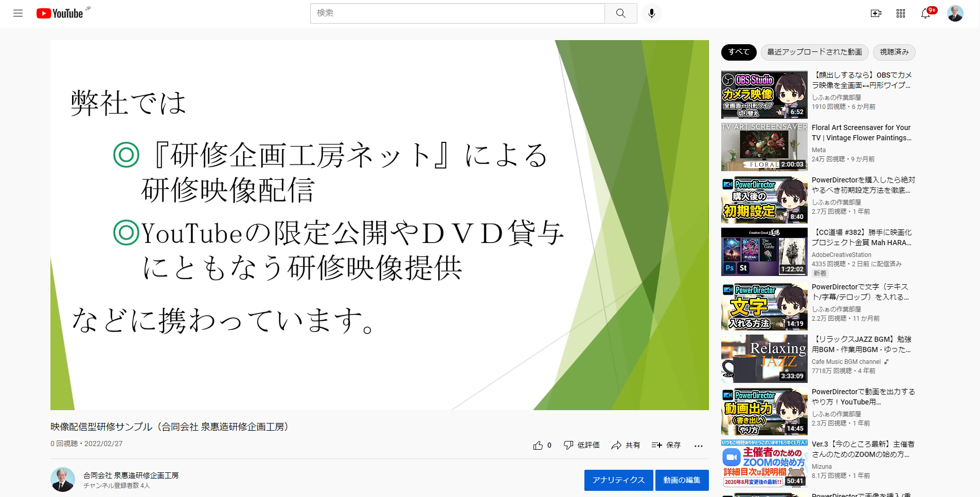
Task: Click the 0 回視聴・2022/02/27 info
Action: point(86,444)
